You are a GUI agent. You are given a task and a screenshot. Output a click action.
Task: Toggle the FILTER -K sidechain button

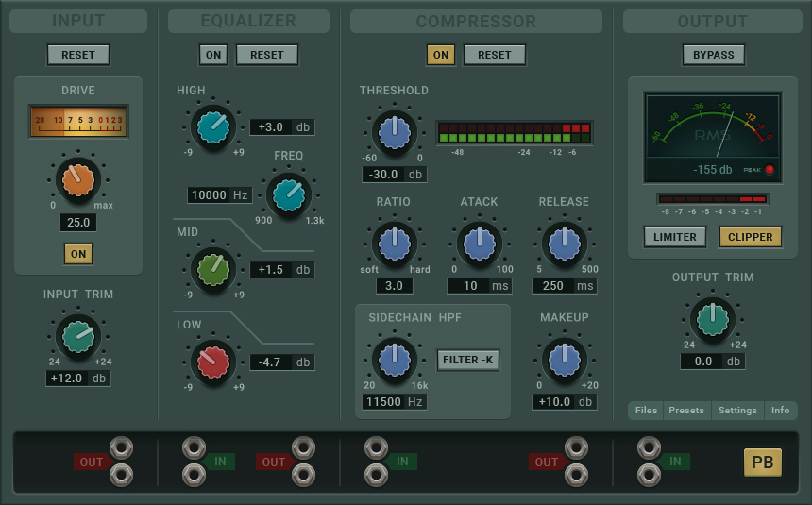pyautogui.click(x=468, y=360)
